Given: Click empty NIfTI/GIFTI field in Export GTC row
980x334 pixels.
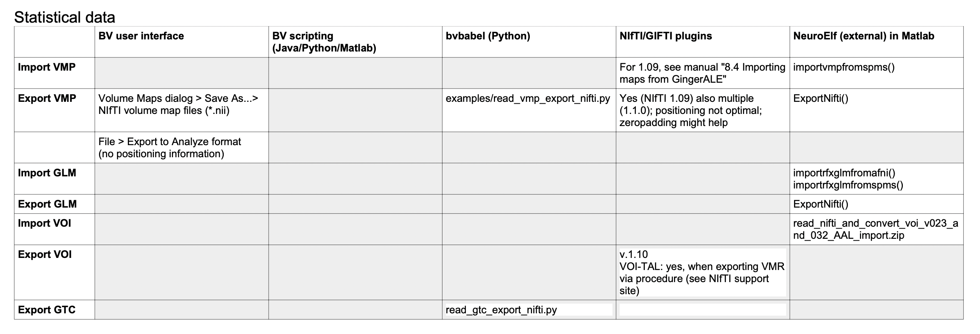Looking at the screenshot, I should [x=703, y=310].
